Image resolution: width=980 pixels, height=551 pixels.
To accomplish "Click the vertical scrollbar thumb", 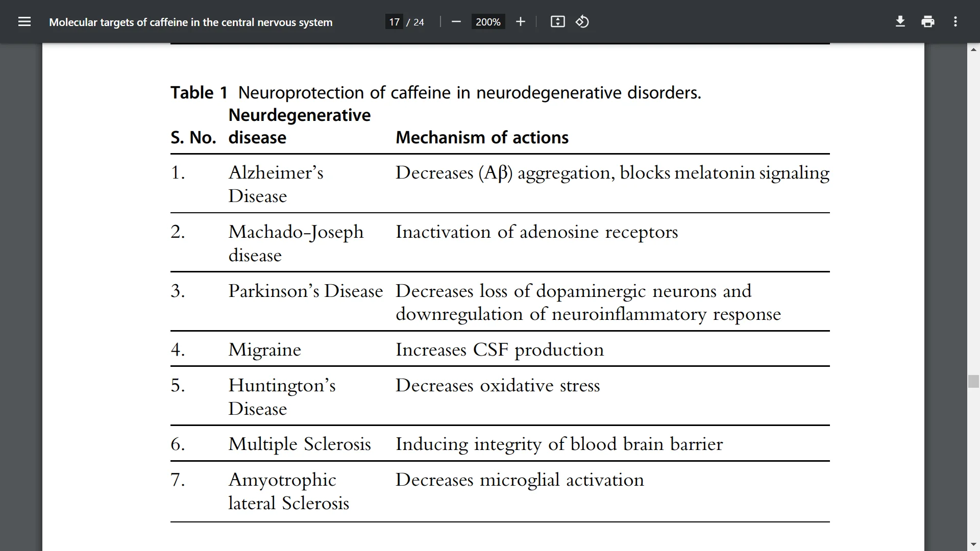I will tap(973, 382).
